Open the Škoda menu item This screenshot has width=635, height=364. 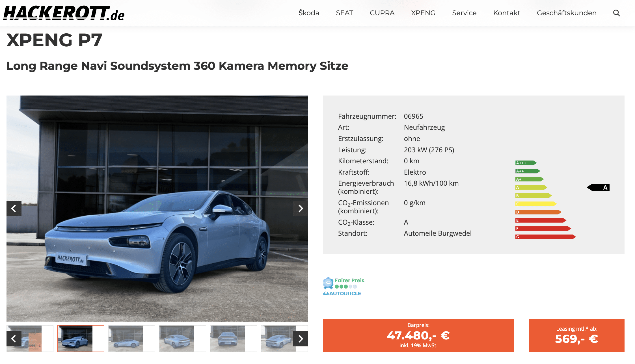(309, 13)
